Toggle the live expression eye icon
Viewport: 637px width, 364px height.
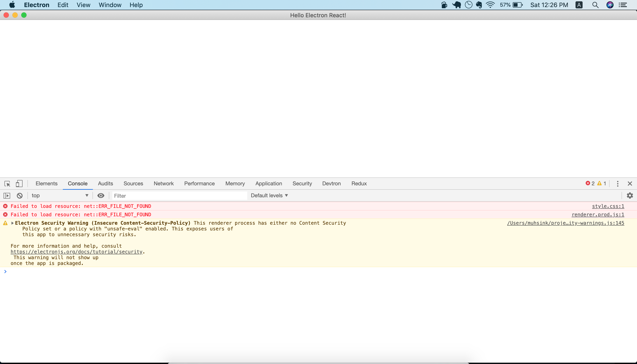click(101, 195)
